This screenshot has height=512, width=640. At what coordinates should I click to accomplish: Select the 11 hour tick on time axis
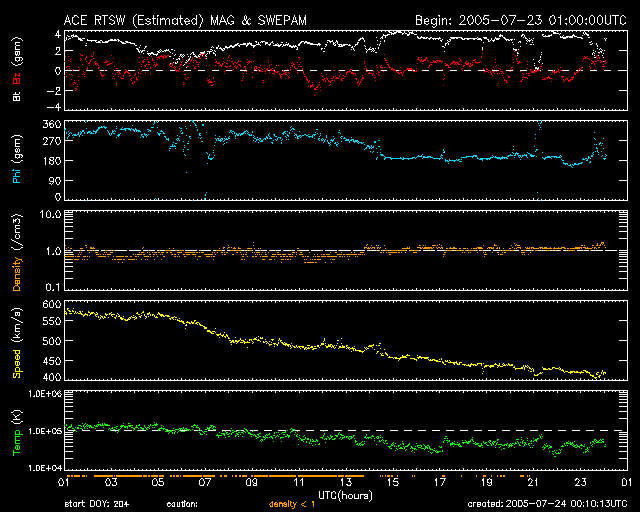[x=298, y=482]
